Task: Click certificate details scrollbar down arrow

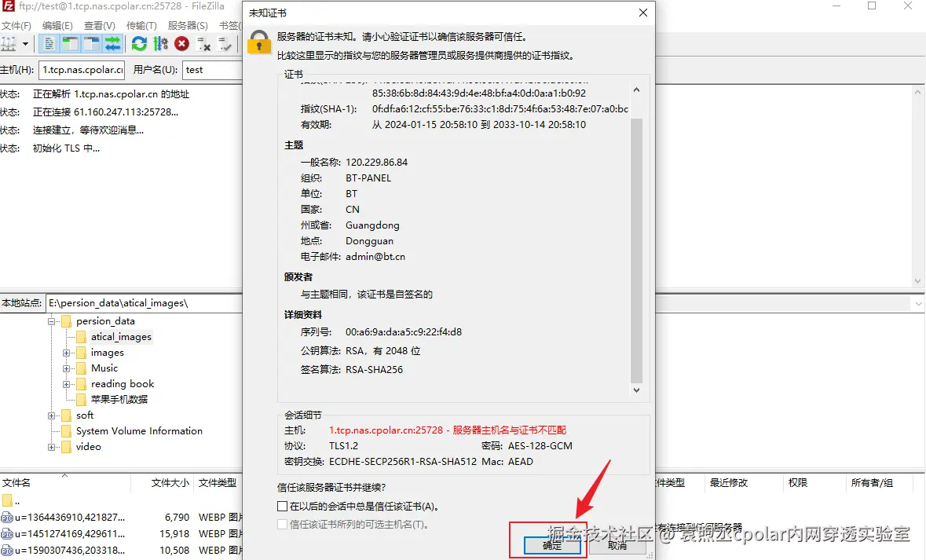Action: 637,390
